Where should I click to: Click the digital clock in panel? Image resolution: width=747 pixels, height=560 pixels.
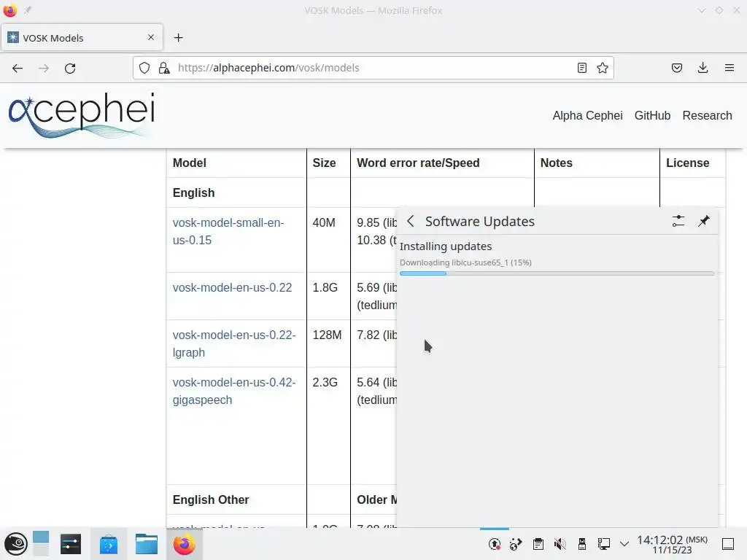672,545
